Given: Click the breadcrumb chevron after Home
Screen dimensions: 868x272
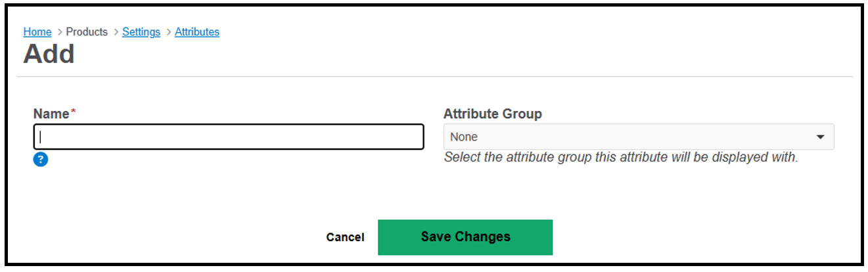Looking at the screenshot, I should [59, 32].
